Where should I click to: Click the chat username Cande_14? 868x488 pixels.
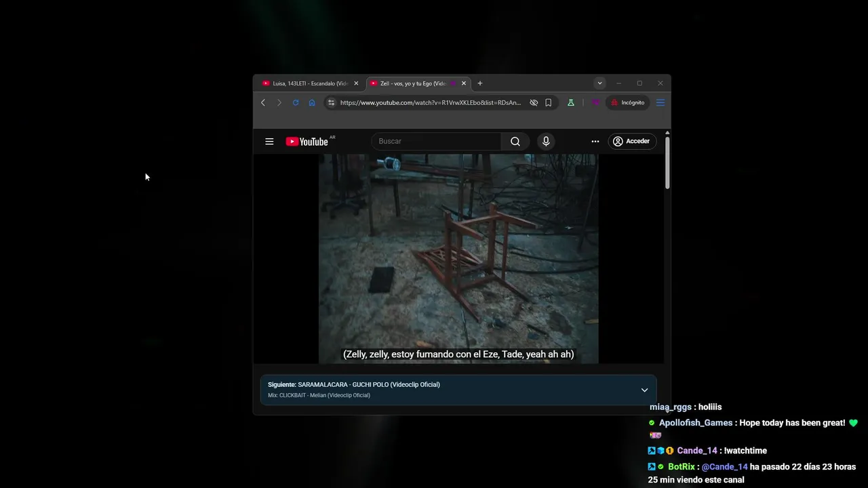click(x=697, y=451)
